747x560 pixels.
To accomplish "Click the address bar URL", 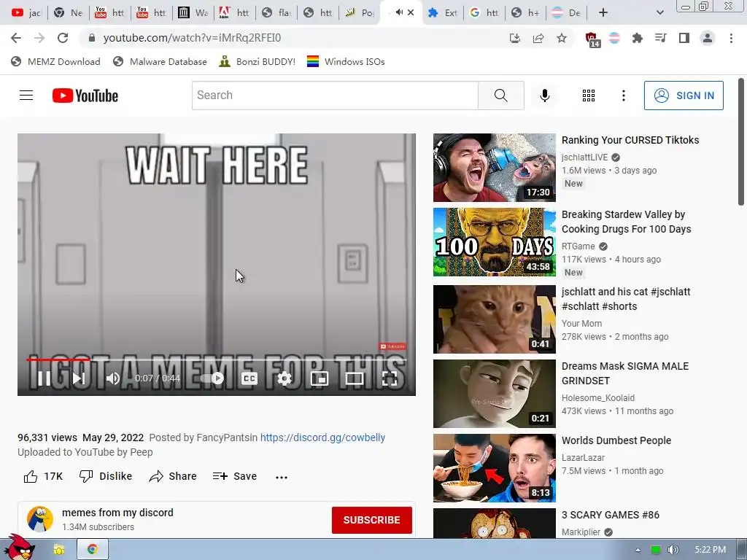I will [192, 38].
